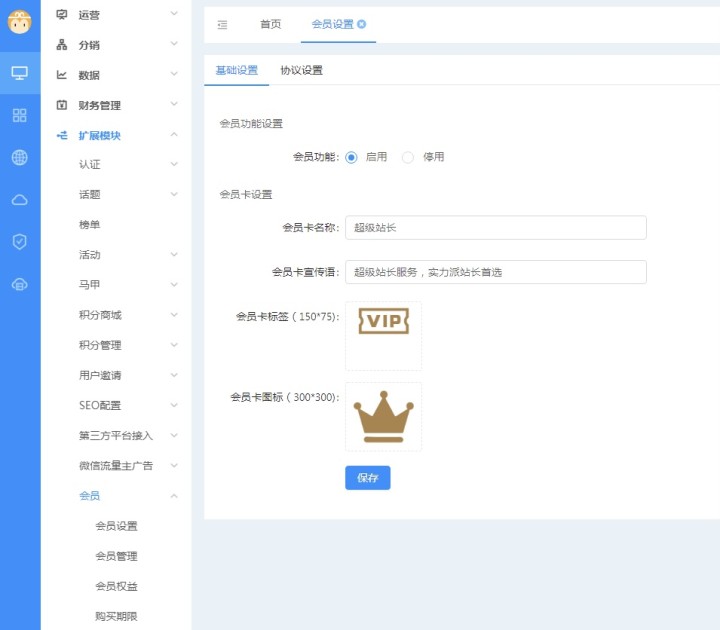Screen dimensions: 720x630
Task: Expand the 马甲 submenu chevron
Action: (x=174, y=285)
